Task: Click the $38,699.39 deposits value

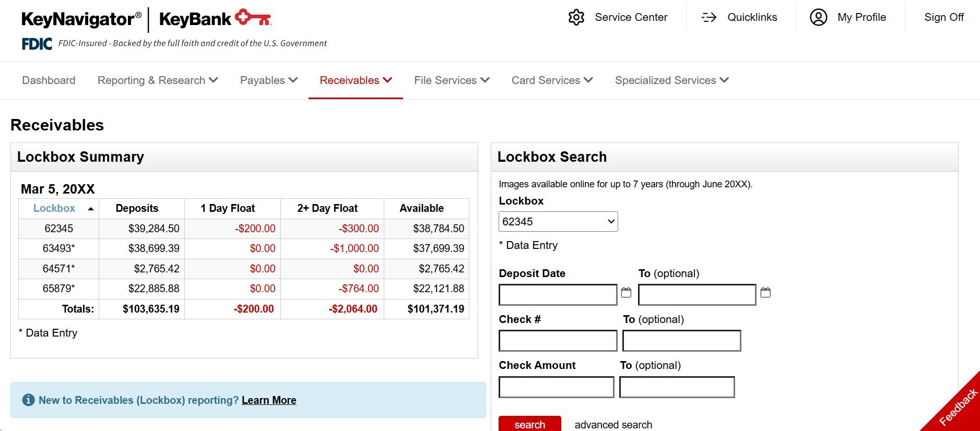Action: click(x=154, y=248)
